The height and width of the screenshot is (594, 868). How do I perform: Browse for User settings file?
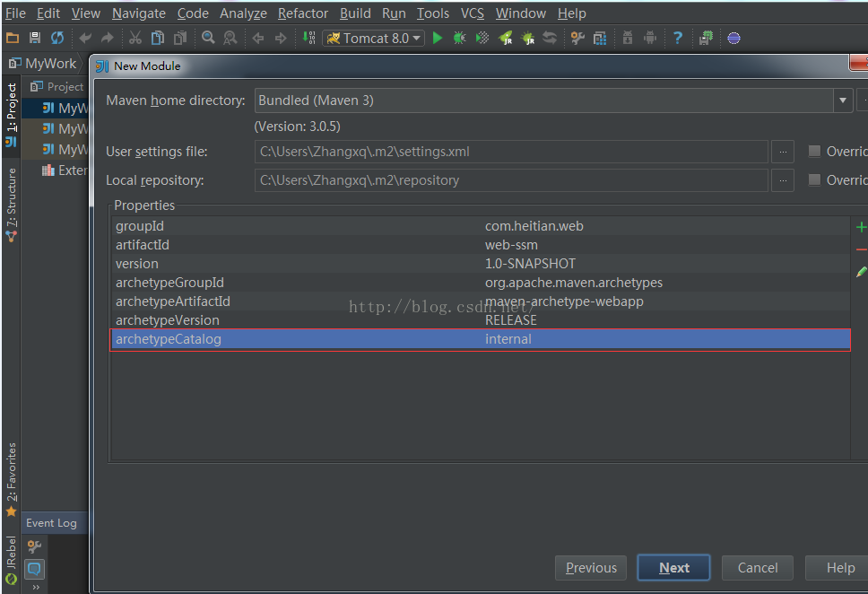783,152
